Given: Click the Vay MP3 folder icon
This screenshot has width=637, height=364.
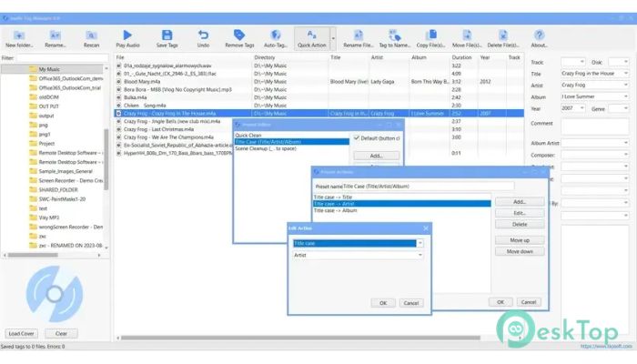Looking at the screenshot, I should [34, 217].
